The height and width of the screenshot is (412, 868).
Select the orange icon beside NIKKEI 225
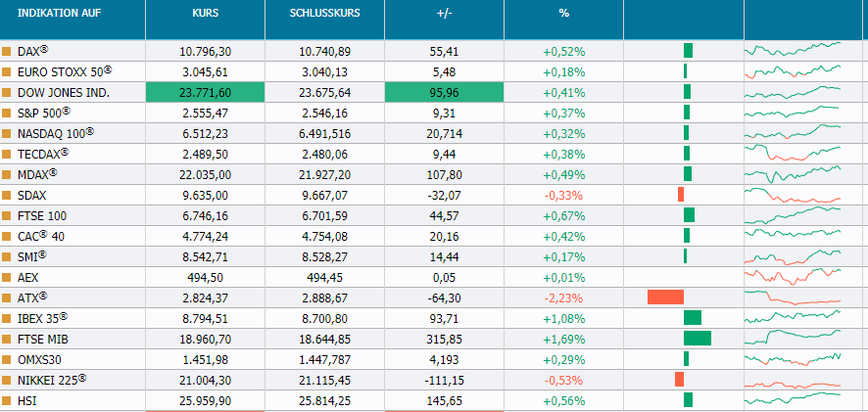[7, 380]
